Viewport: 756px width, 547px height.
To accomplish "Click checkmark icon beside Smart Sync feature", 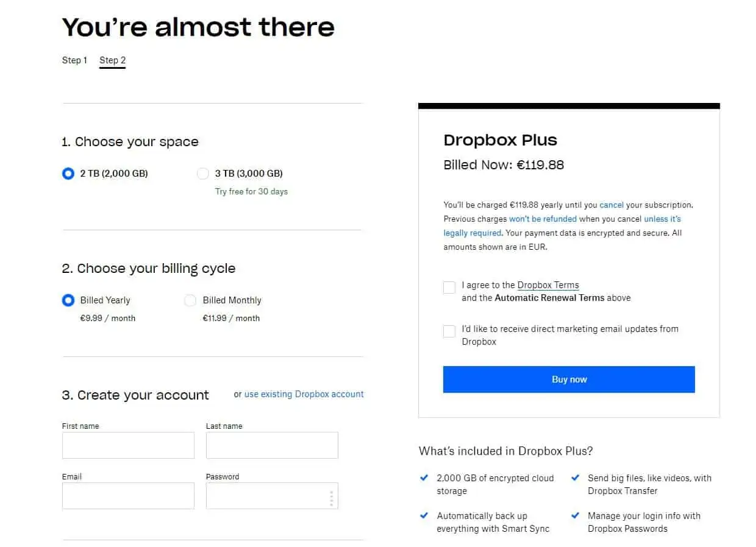I will (424, 516).
